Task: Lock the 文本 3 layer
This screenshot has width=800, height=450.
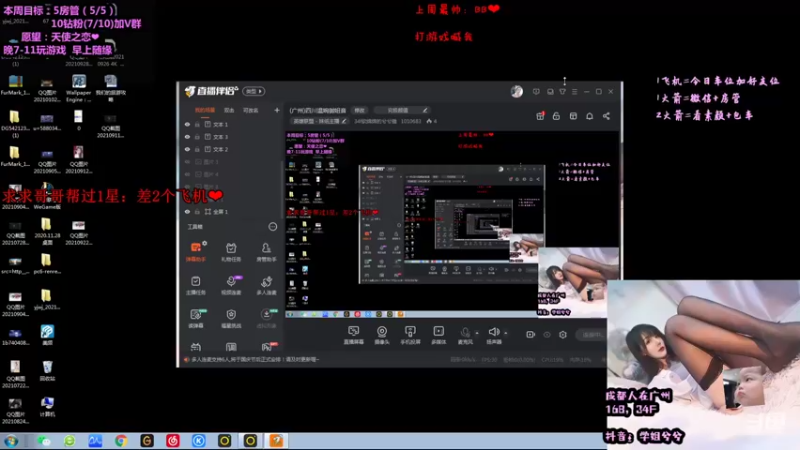Action: click(197, 137)
